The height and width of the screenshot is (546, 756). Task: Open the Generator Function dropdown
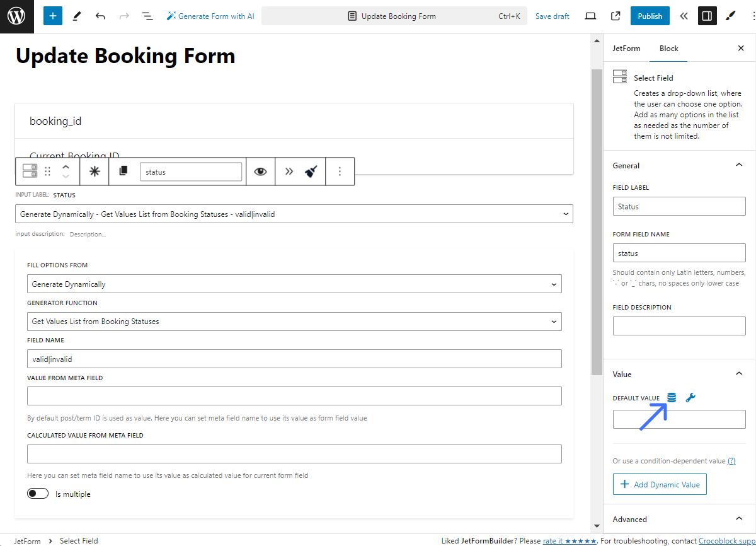pos(294,322)
